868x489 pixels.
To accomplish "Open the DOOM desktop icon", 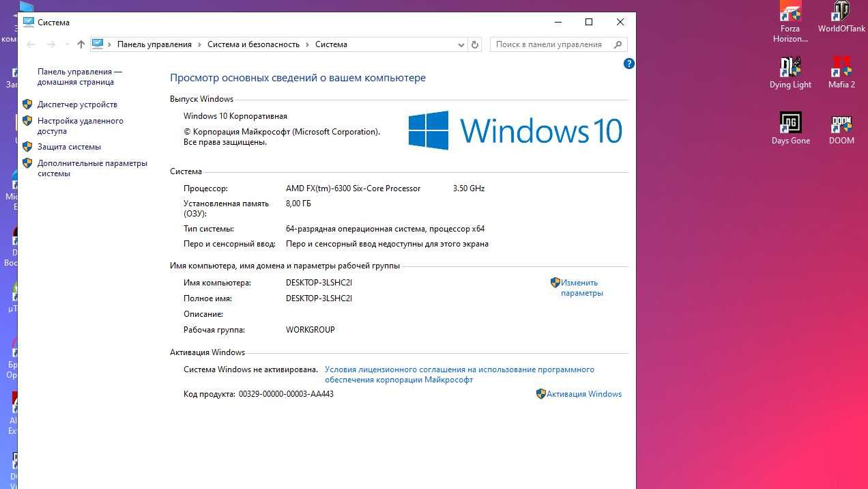I will click(x=841, y=129).
